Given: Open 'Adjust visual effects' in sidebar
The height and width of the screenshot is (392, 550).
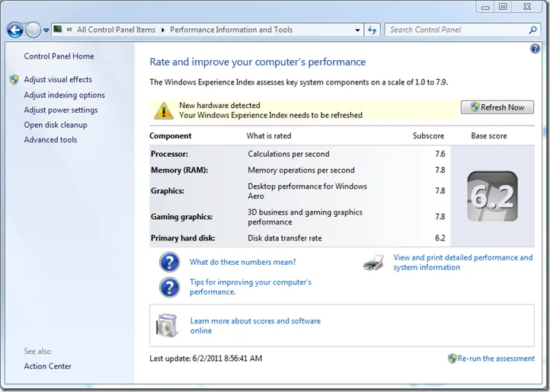Looking at the screenshot, I should click(58, 80).
